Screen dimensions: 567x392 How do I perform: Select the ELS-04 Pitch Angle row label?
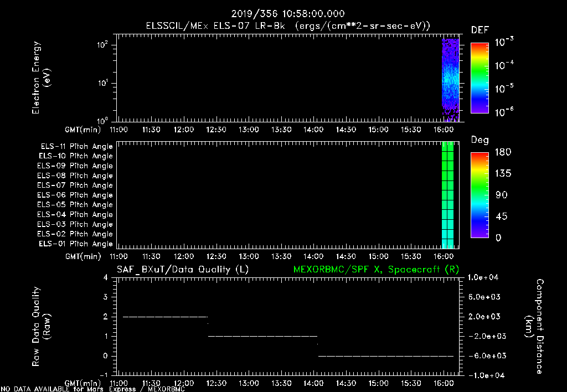75,214
